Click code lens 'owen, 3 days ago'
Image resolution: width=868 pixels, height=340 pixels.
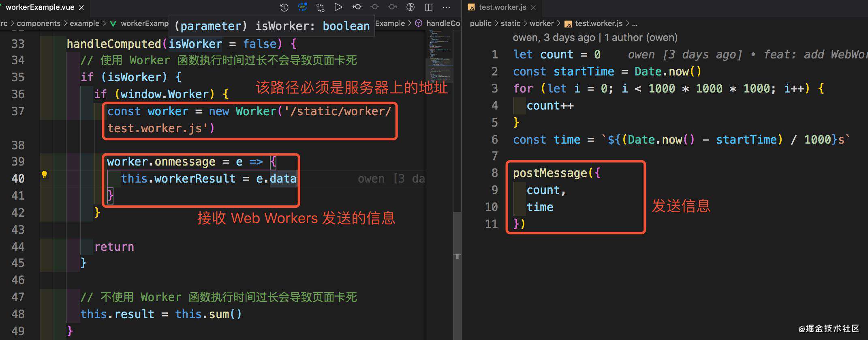pyautogui.click(x=554, y=38)
